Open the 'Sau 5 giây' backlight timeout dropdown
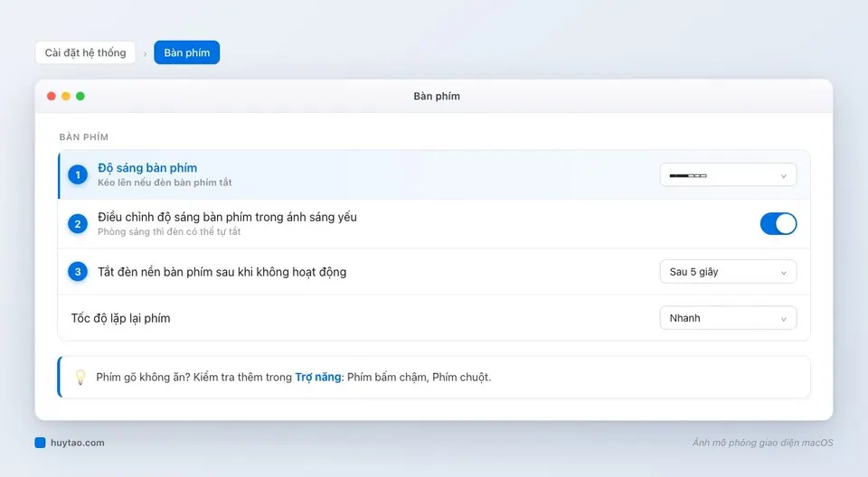This screenshot has height=477, width=868. (x=728, y=272)
